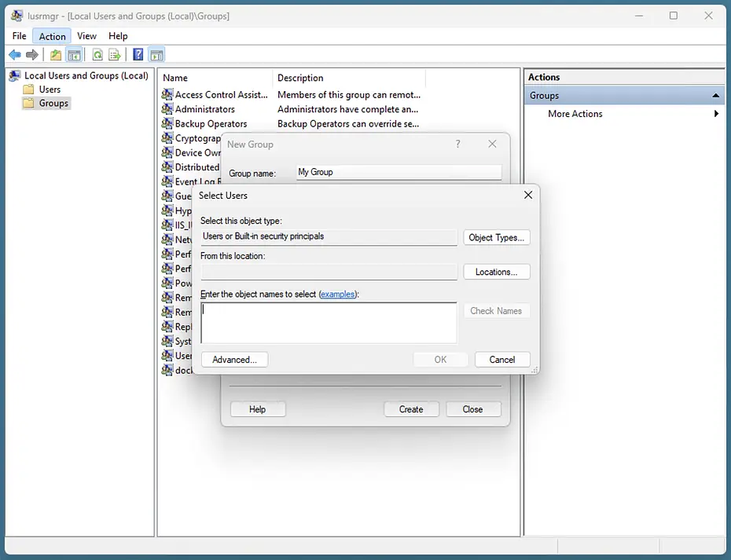Select Local Users and Groups (Local) root node
The image size is (731, 560).
[x=86, y=75]
